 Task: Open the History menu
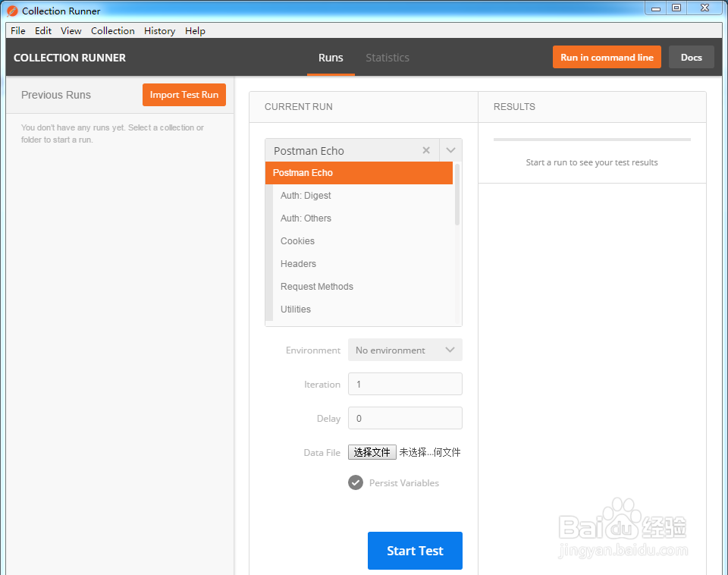pos(160,30)
